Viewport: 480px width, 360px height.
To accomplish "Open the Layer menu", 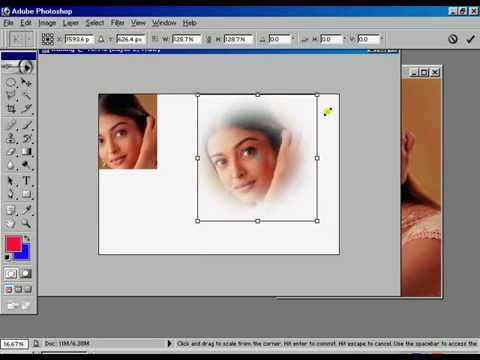I will click(x=71, y=23).
